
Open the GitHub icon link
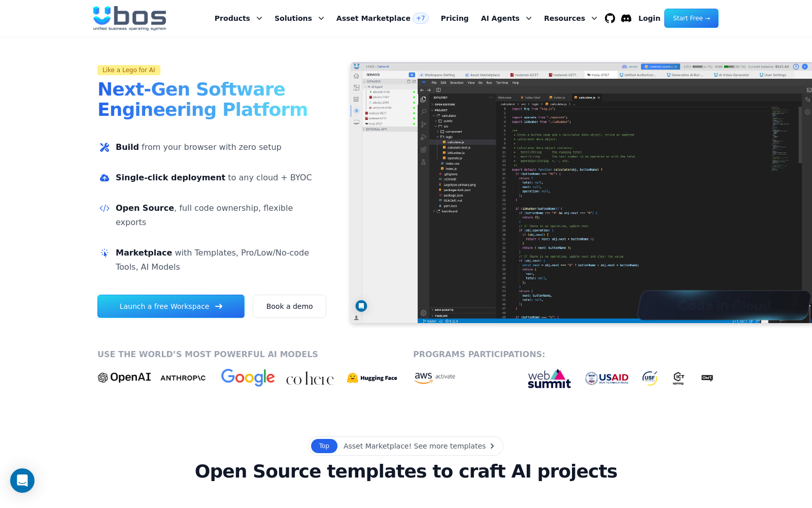coord(610,18)
